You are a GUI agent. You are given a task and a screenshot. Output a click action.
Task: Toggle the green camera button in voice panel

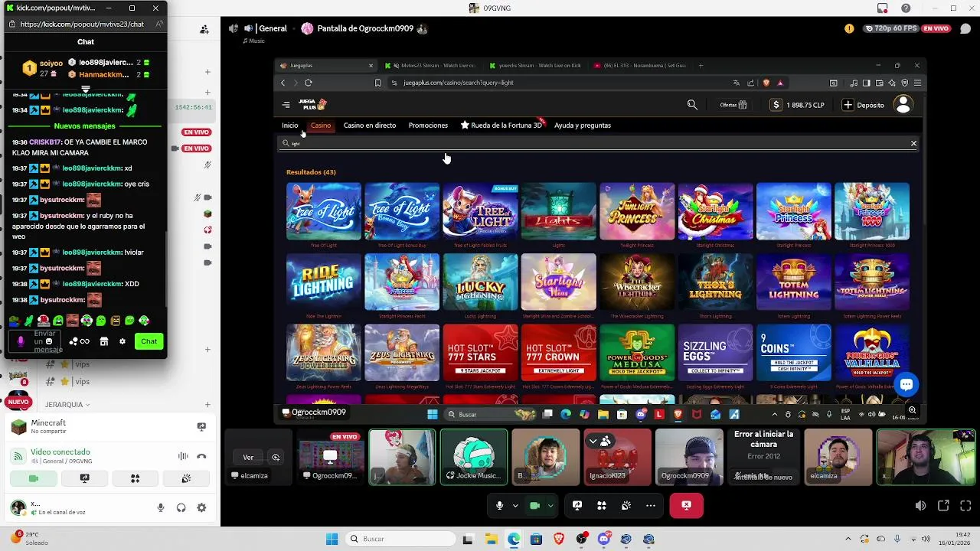pyautogui.click(x=33, y=478)
